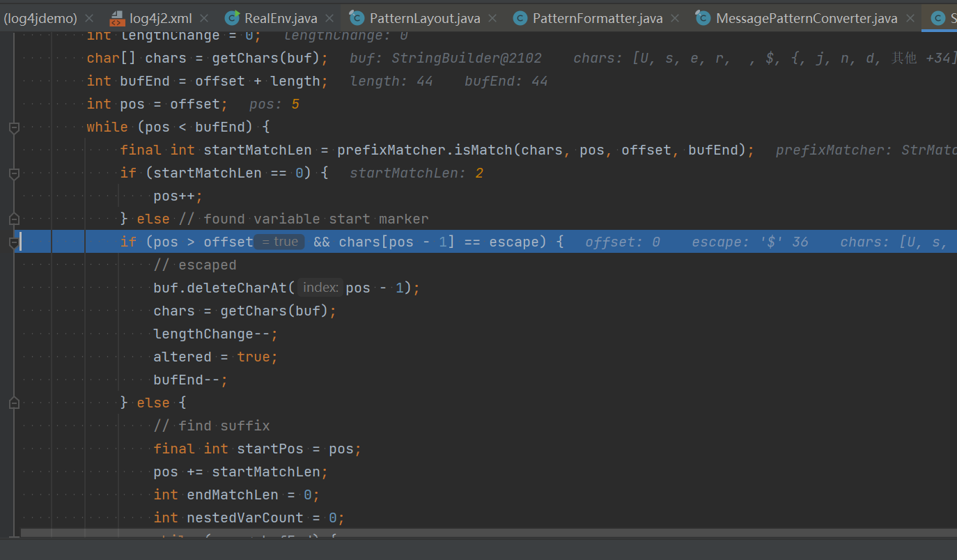This screenshot has height=560, width=957.
Task: Close the (log4jdemo) editor tab
Action: point(89,19)
